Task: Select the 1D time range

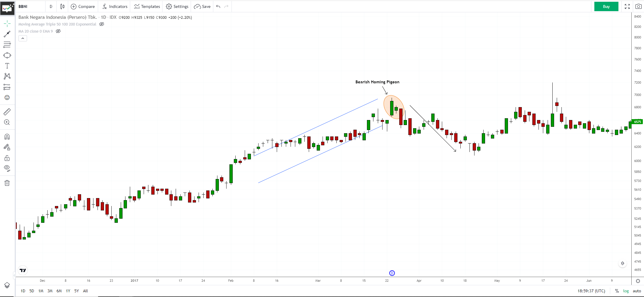Action: [x=23, y=291]
